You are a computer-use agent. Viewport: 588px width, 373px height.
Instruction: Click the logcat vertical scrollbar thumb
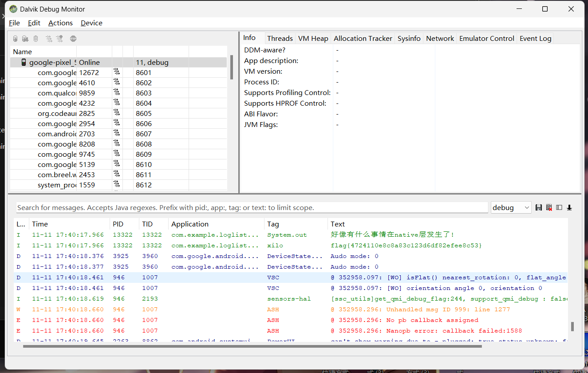(x=572, y=326)
